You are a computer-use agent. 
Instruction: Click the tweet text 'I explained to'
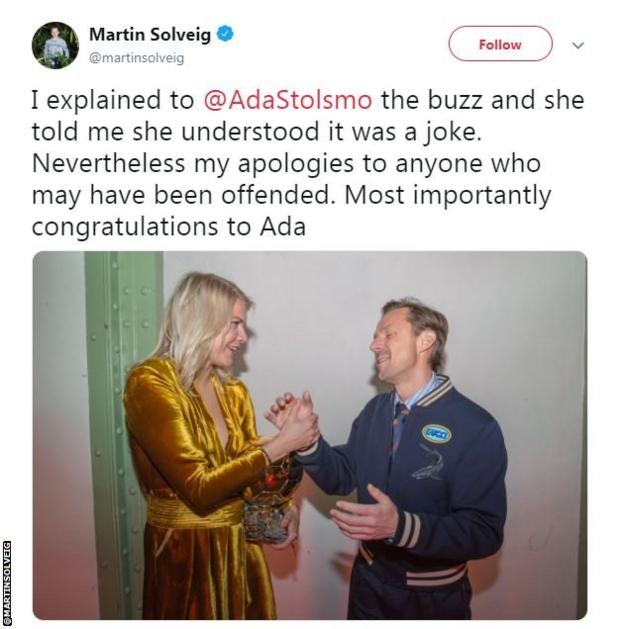[x=113, y=100]
